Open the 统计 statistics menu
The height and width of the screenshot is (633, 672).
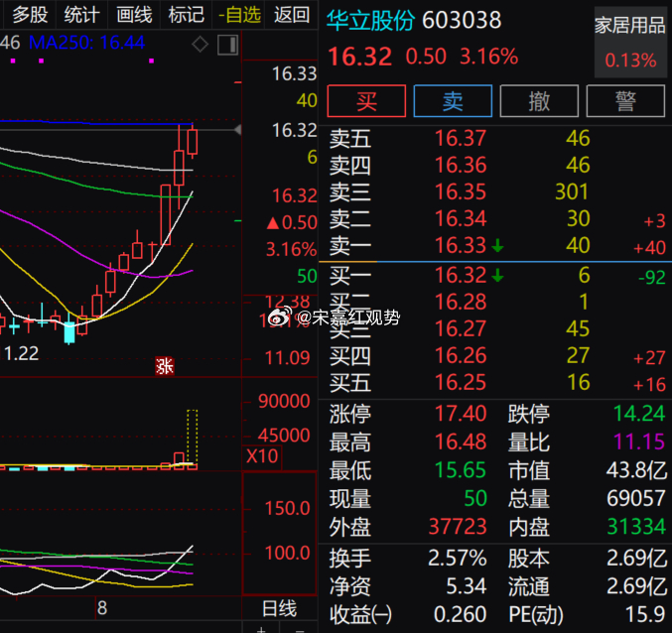(81, 15)
